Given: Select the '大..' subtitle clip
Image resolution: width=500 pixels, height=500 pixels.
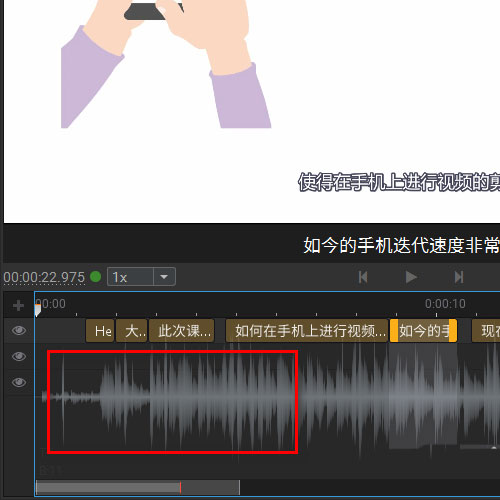Looking at the screenshot, I should pos(132,331).
